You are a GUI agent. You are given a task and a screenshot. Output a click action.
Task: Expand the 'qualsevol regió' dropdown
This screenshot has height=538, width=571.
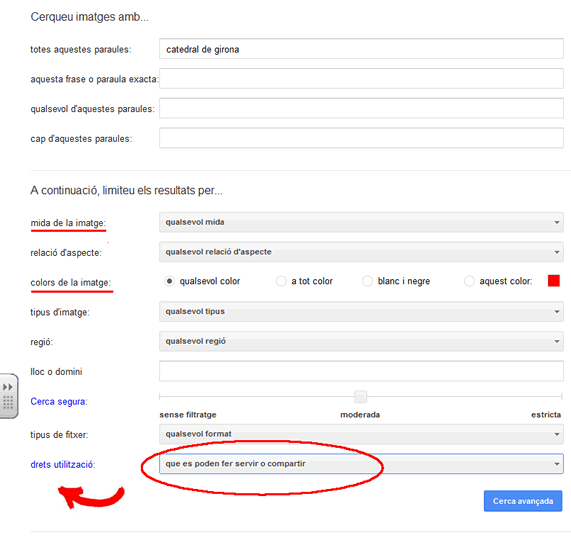[361, 341]
